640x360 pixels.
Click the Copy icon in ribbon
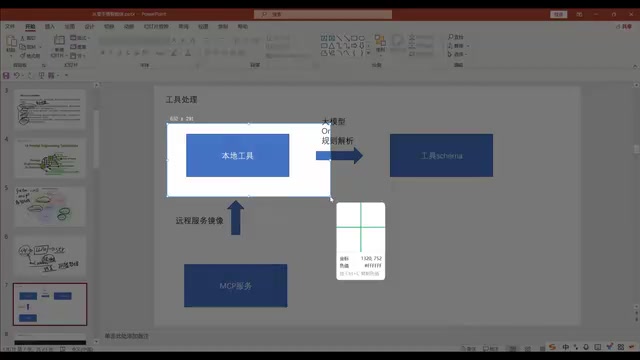click(x=23, y=47)
